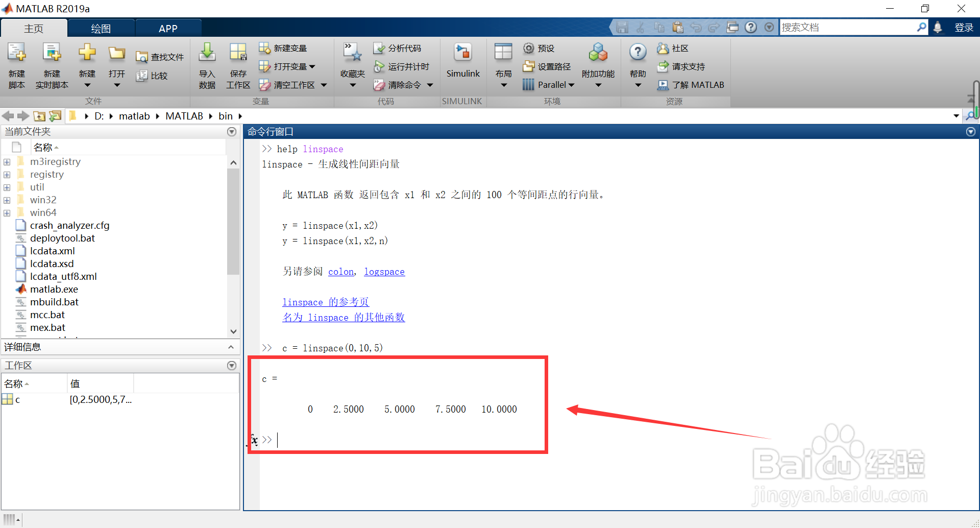980x528 pixels.
Task: Click the 新建实时脚本 (New Live Script) icon
Action: (52, 53)
